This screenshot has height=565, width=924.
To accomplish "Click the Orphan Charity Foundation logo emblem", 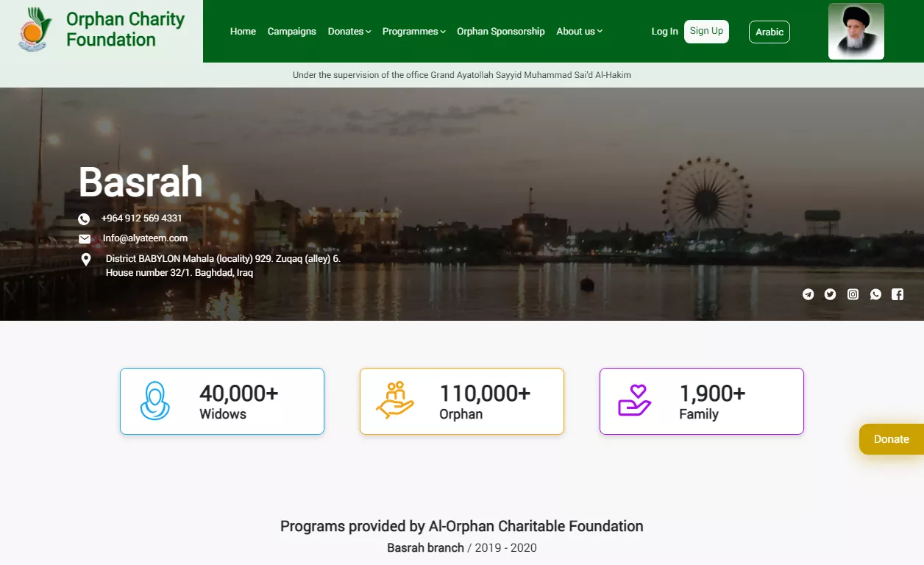I will (35, 29).
